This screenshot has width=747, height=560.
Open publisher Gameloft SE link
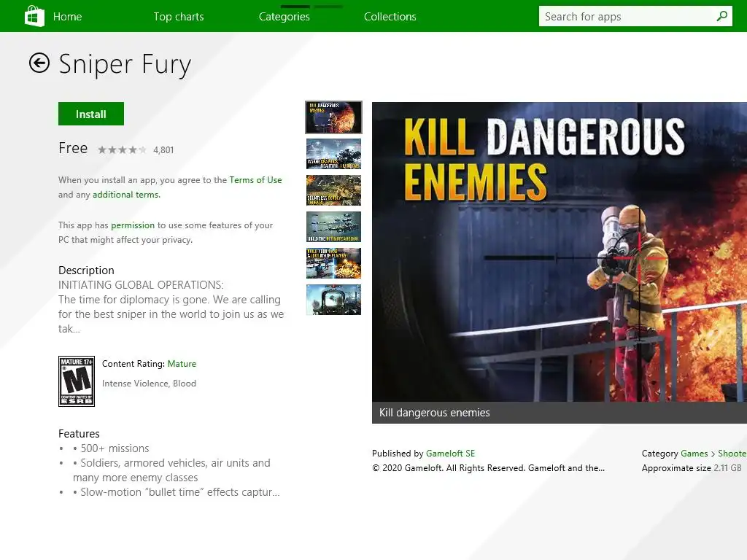pyautogui.click(x=450, y=454)
